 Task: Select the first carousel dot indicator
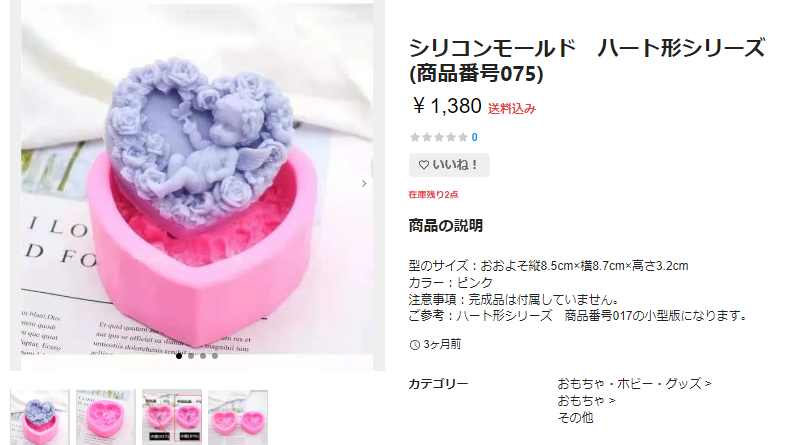179,356
